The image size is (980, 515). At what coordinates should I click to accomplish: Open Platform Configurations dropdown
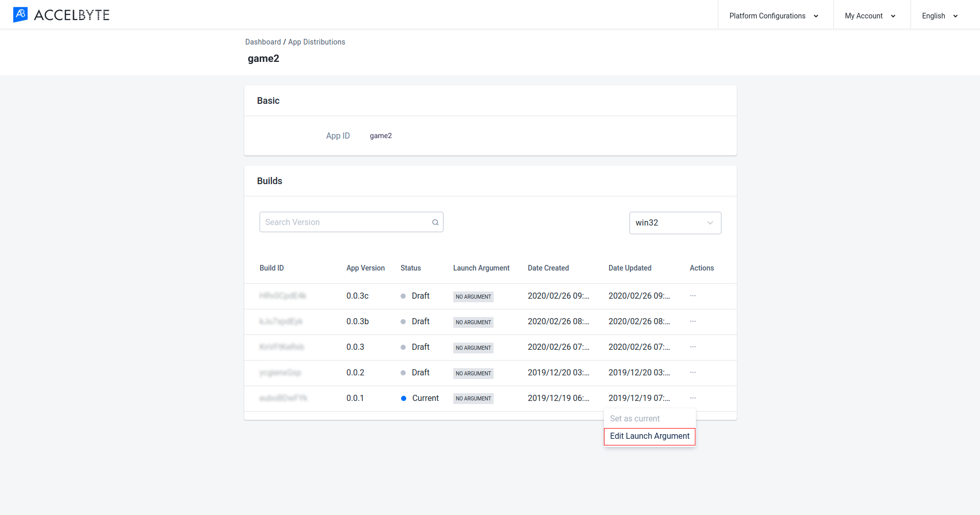pos(774,16)
